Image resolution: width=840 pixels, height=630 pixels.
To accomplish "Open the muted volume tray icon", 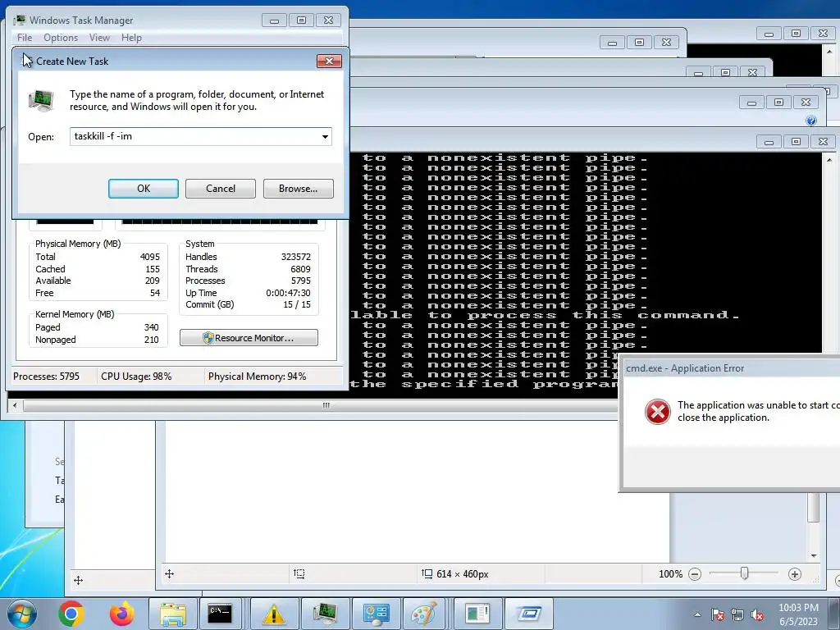I will (757, 614).
